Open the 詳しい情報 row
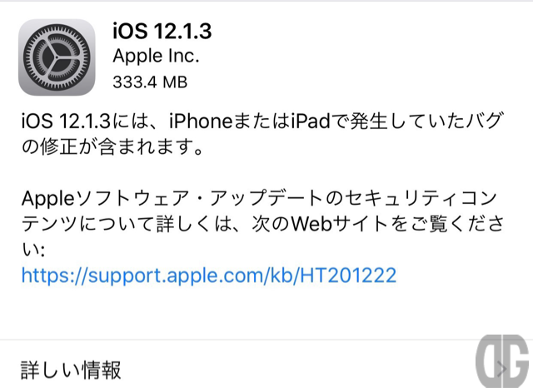The width and height of the screenshot is (533, 392). pyautogui.click(x=266, y=369)
